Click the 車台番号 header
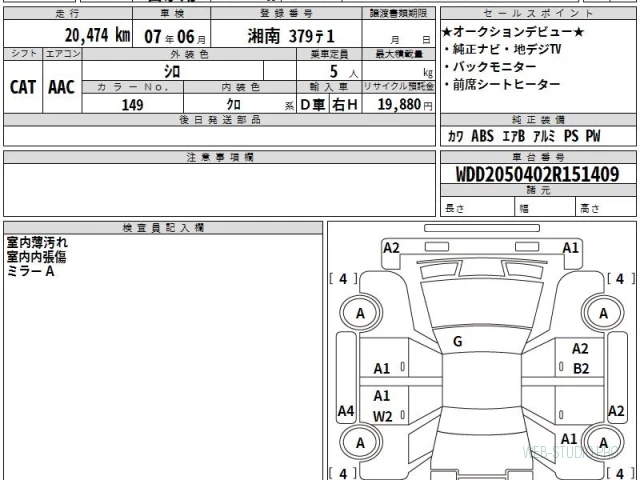640x480 pixels. [x=538, y=157]
